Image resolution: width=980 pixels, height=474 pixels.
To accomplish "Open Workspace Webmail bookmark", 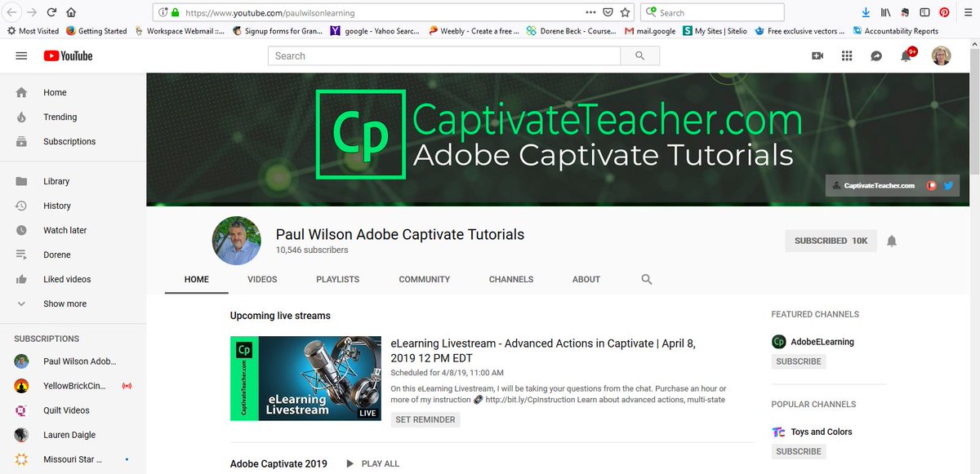I will 180,31.
